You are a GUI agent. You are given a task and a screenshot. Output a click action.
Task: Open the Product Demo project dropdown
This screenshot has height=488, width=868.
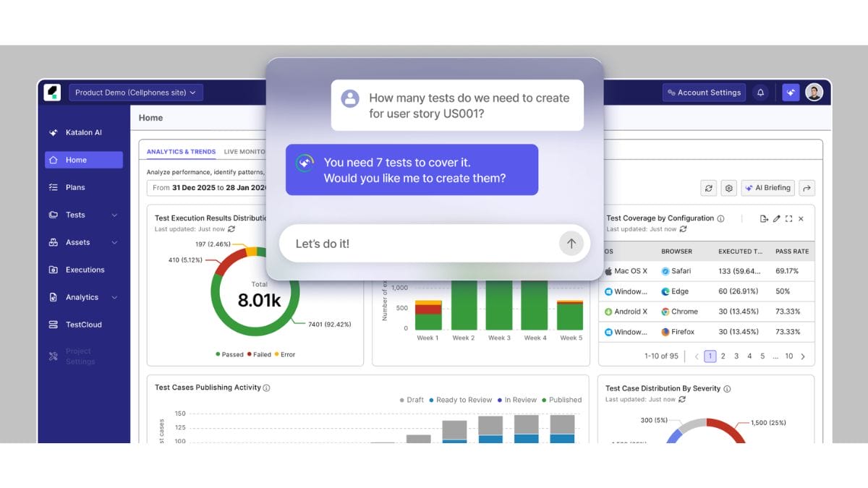pos(136,93)
